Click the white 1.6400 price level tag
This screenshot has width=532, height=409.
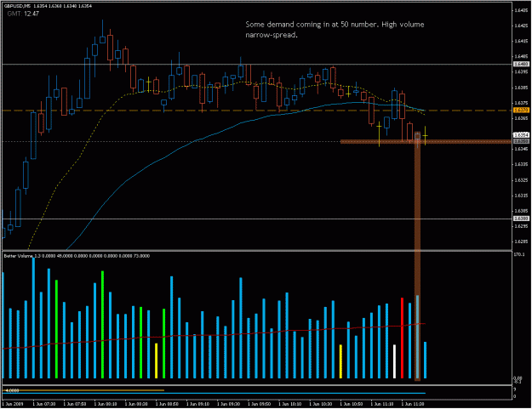(x=521, y=64)
